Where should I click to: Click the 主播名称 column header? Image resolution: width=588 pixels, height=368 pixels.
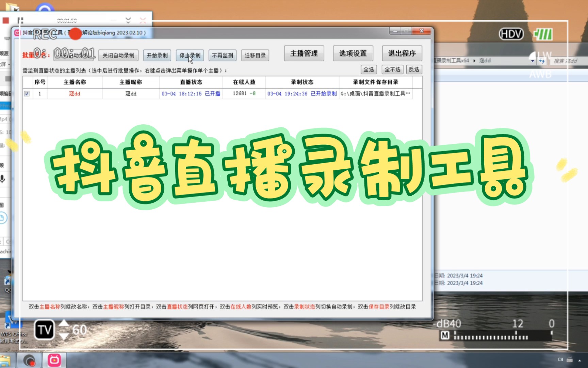point(75,82)
